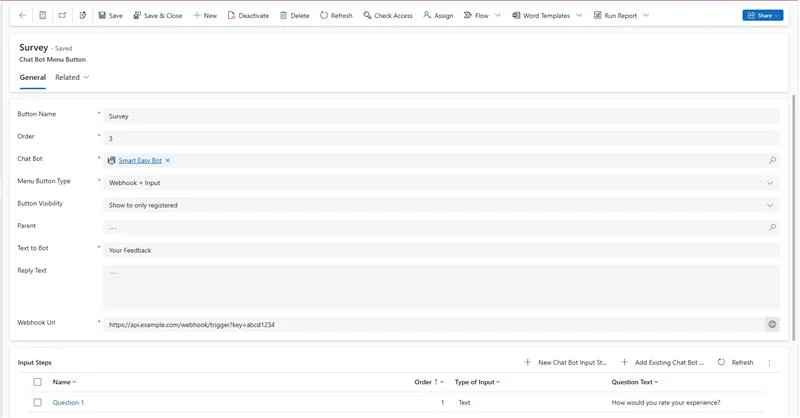Click the Delete trash icon
The width and height of the screenshot is (800, 418).
[x=283, y=15]
